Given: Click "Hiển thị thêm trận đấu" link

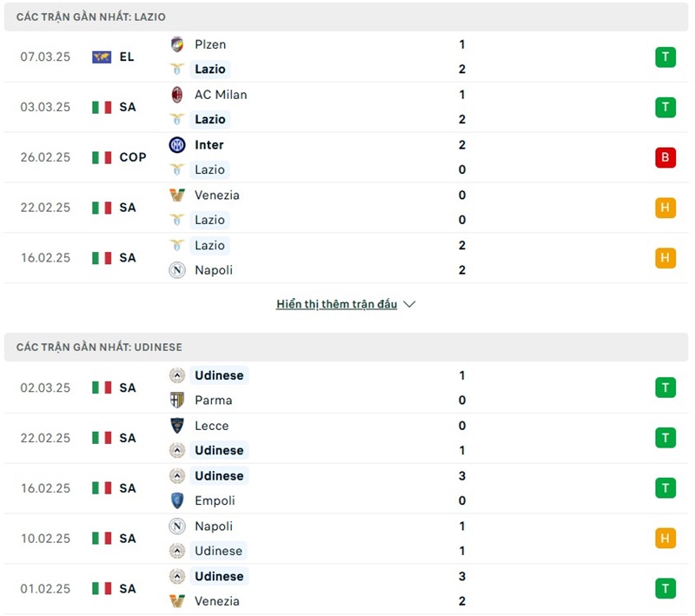Looking at the screenshot, I should (x=336, y=305).
